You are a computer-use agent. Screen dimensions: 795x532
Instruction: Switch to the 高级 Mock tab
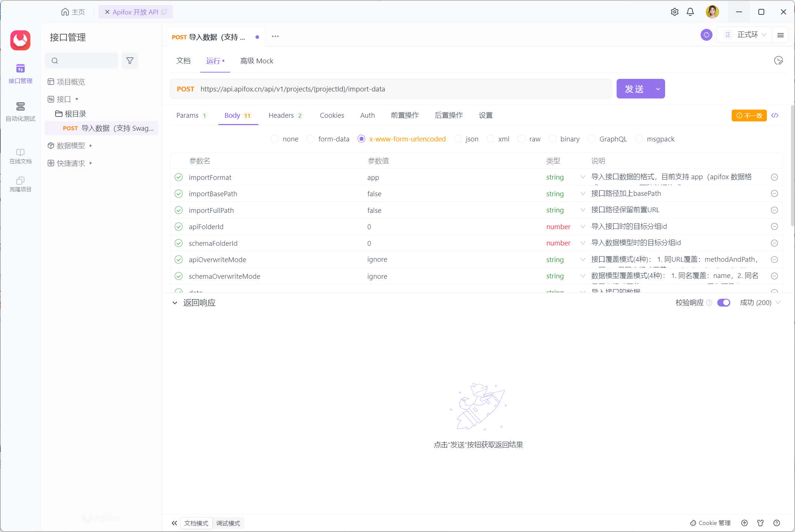point(256,61)
